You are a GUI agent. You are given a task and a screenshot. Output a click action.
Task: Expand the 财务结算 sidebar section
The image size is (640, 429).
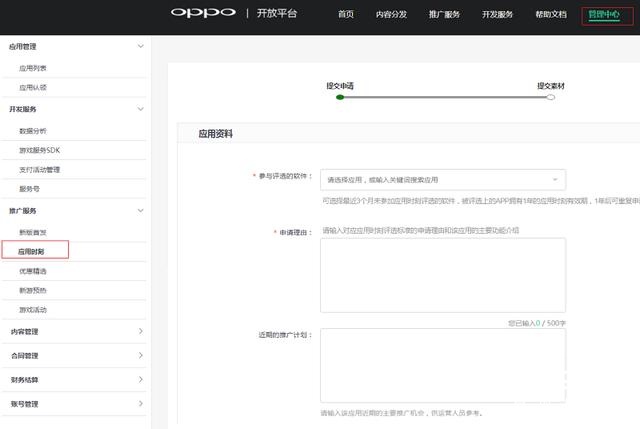(140, 380)
